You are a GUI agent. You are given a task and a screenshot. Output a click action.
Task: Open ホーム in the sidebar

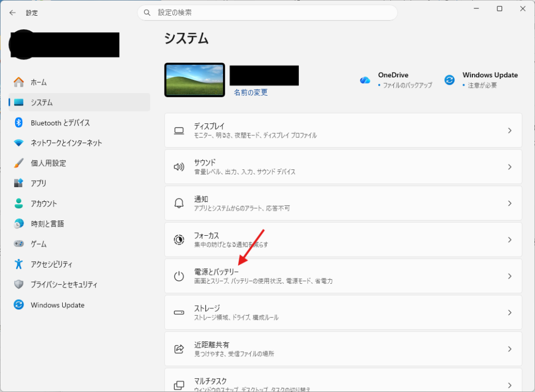79,82
